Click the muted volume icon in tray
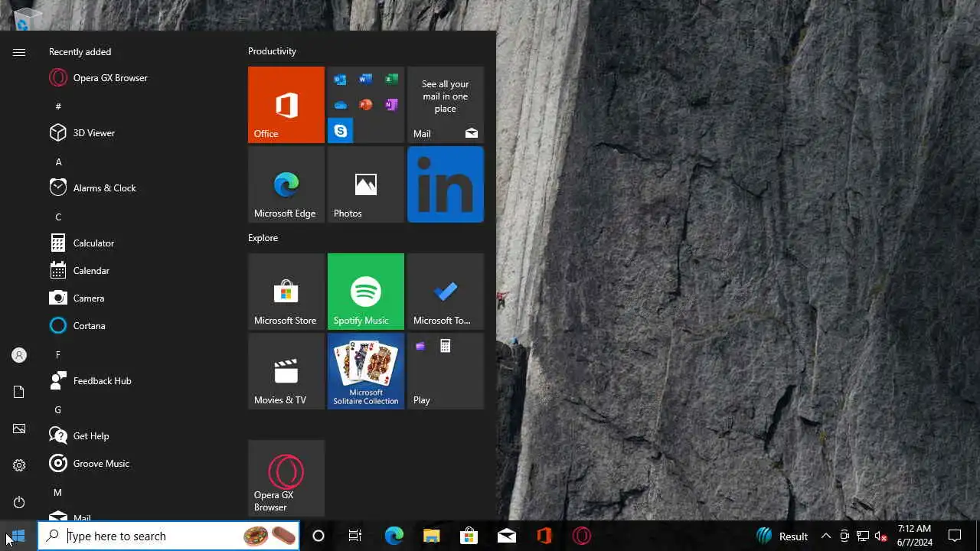 click(x=881, y=536)
